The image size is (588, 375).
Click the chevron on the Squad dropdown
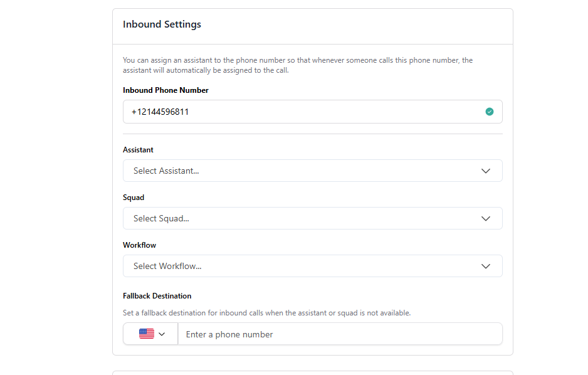point(486,218)
